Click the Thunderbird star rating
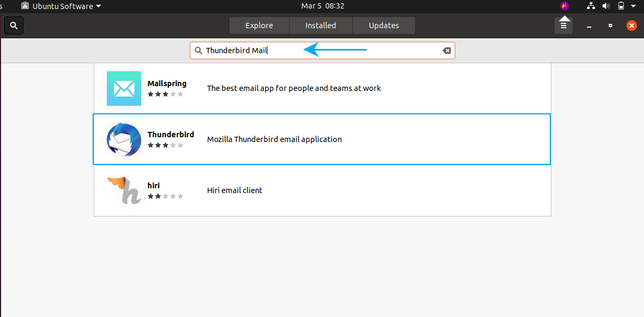This screenshot has height=317, width=644. coord(166,145)
